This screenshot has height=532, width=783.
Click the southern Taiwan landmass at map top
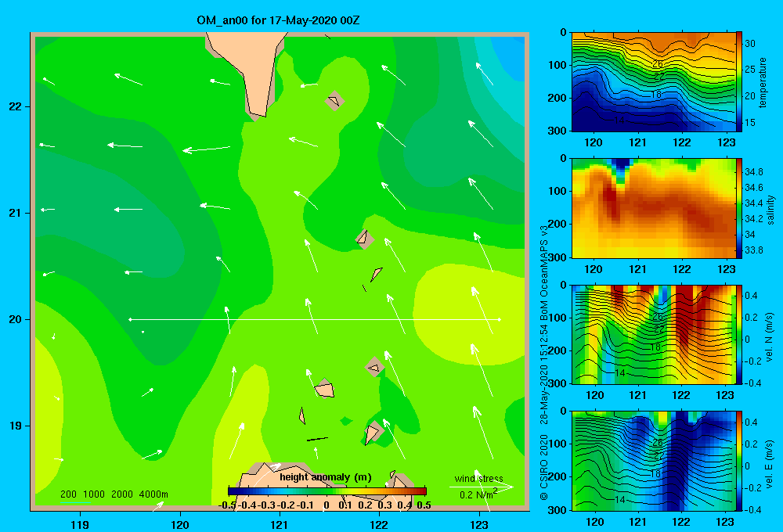pyautogui.click(x=250, y=70)
